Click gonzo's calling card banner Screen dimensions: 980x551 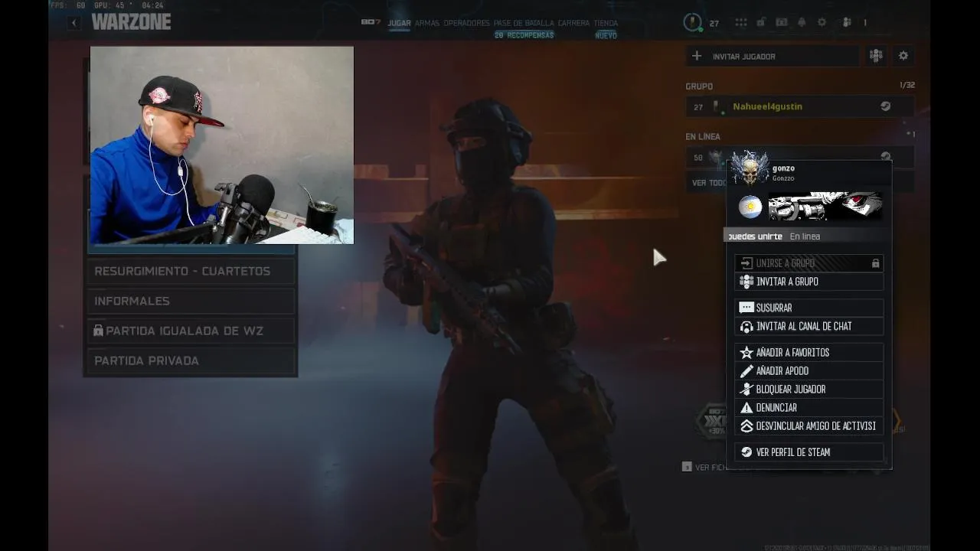(825, 207)
